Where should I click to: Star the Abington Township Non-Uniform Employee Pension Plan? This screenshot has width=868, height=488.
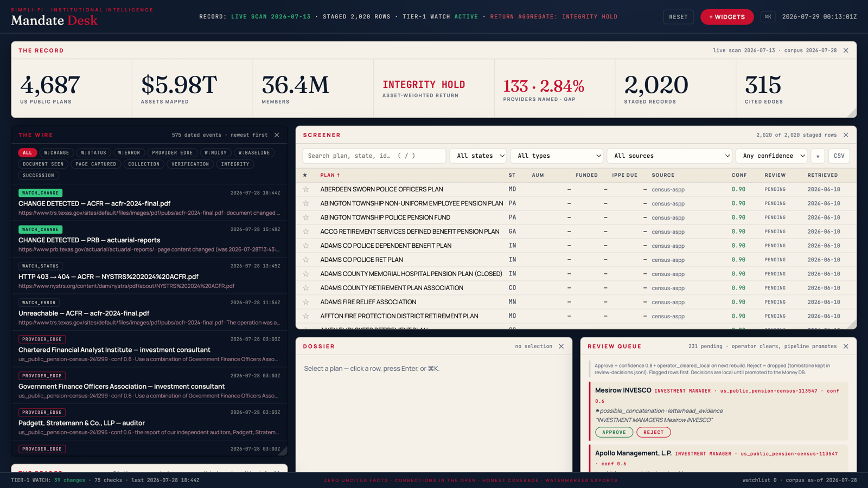pyautogui.click(x=306, y=203)
